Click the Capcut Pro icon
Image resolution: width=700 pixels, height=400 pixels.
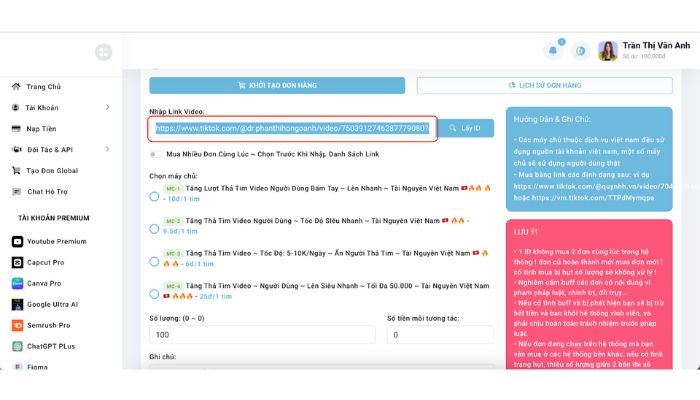(17, 262)
